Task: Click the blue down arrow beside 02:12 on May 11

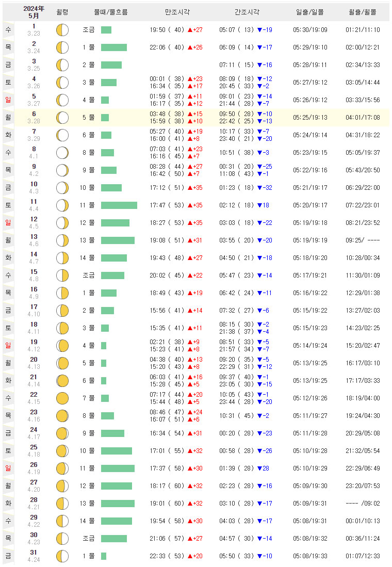Action: [259, 205]
